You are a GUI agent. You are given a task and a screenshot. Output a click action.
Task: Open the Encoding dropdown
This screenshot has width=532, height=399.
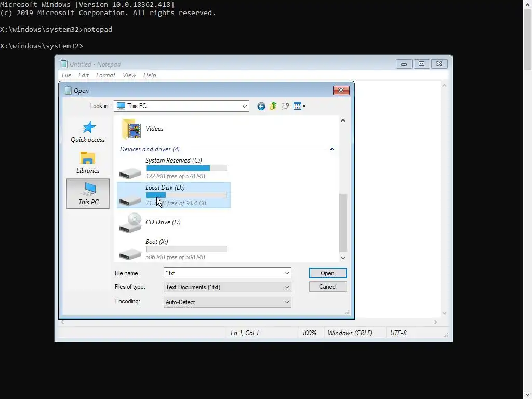click(228, 302)
